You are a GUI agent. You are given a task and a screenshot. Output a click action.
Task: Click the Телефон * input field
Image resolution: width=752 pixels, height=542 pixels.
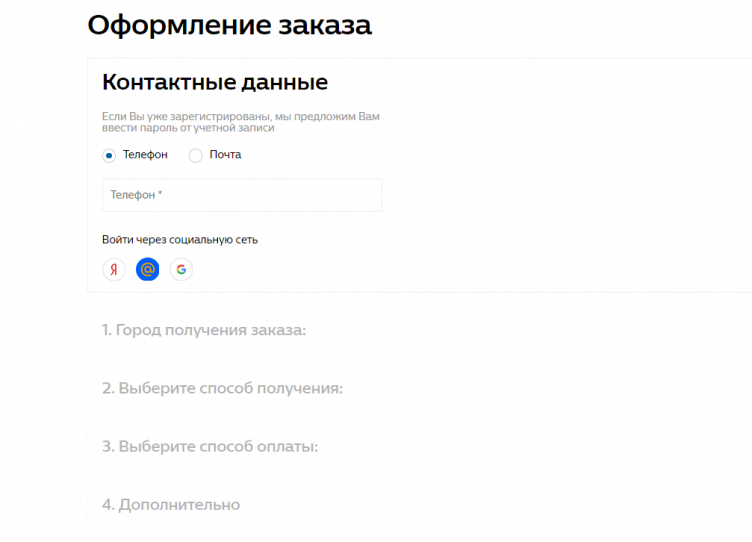(242, 195)
